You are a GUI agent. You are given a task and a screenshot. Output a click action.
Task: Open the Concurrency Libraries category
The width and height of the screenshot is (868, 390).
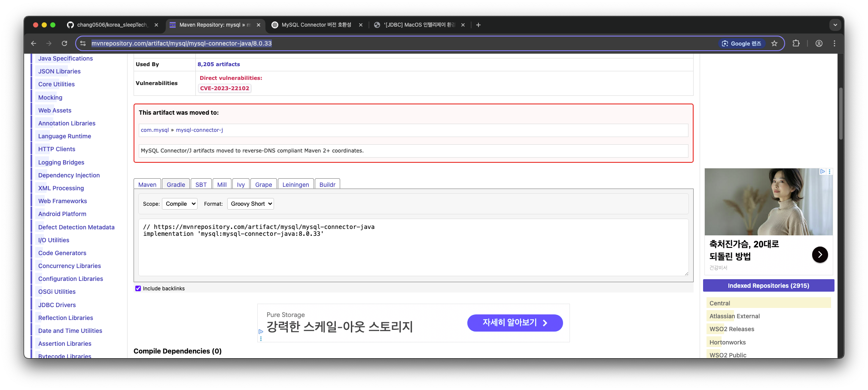tap(70, 266)
